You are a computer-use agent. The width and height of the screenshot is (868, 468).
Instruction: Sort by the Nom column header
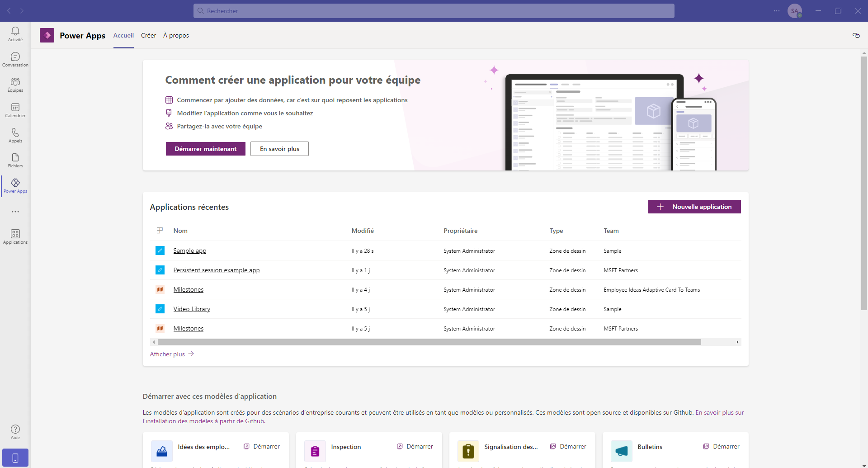pos(180,231)
